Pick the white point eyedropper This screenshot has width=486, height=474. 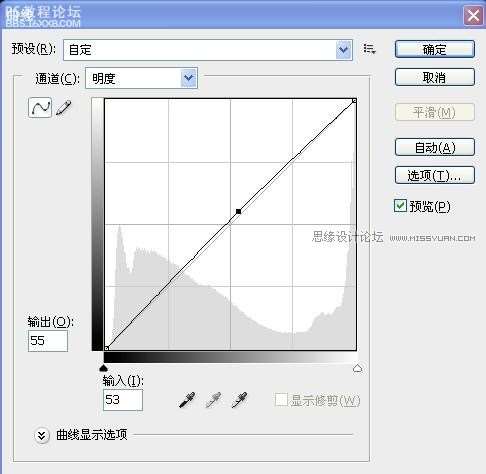tap(239, 400)
